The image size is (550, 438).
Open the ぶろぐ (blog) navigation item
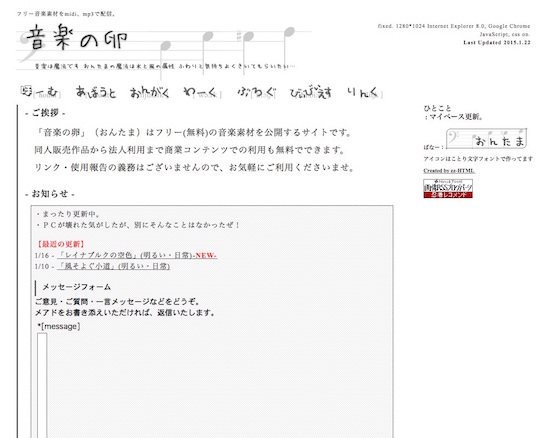(256, 92)
